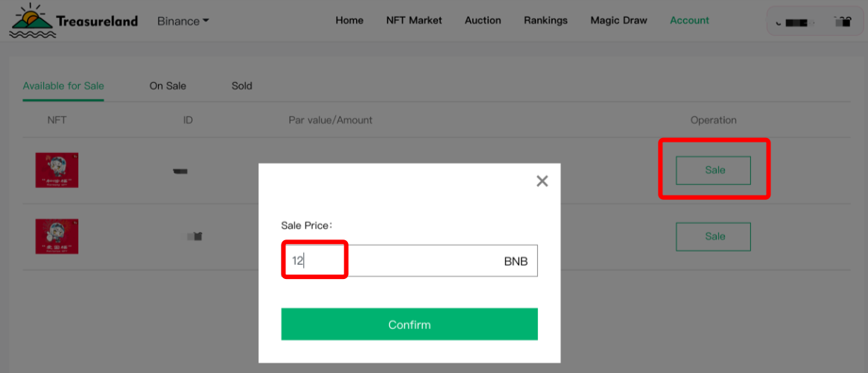This screenshot has width=868, height=373.
Task: Open the first NFT thumbnail
Action: click(x=57, y=170)
